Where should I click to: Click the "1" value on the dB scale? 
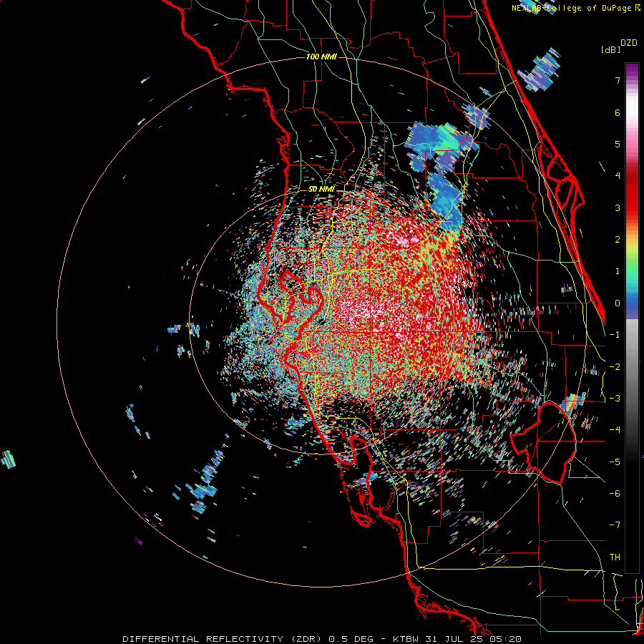point(618,271)
